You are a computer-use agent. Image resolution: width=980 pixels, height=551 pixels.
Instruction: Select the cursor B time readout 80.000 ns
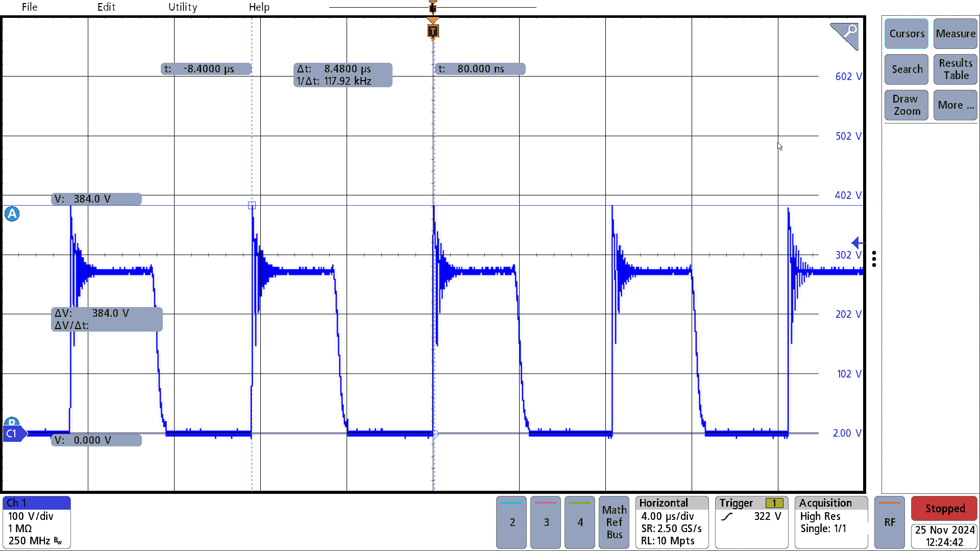480,69
